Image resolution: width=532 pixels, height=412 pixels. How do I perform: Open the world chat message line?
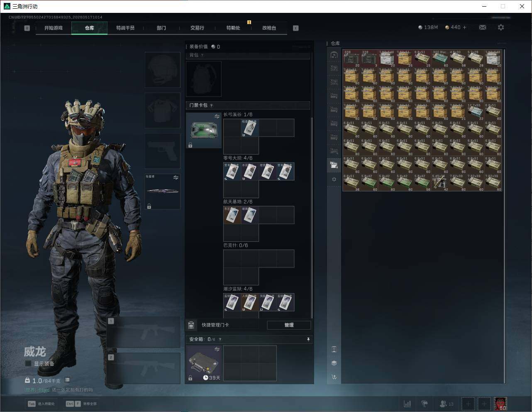pyautogui.click(x=59, y=390)
